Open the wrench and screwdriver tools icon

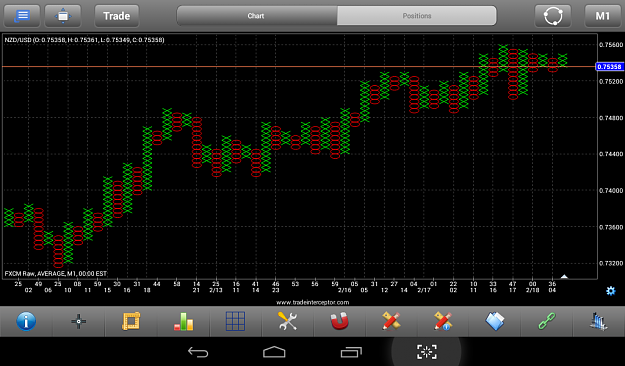pos(287,321)
